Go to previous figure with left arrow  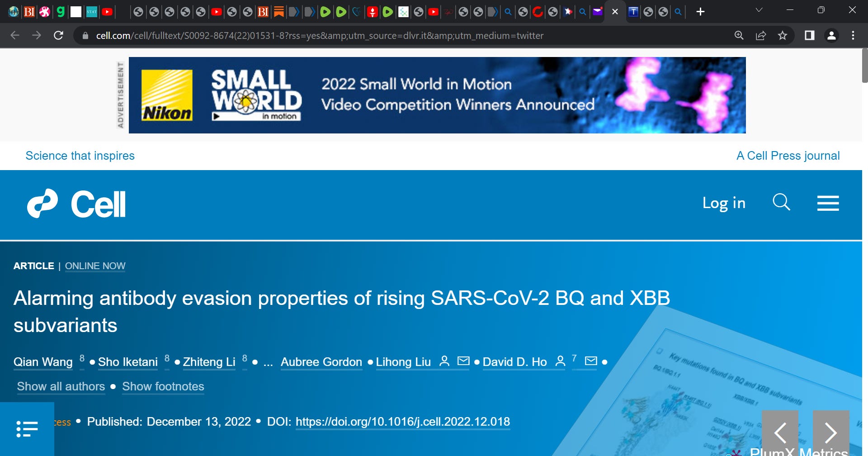click(780, 432)
